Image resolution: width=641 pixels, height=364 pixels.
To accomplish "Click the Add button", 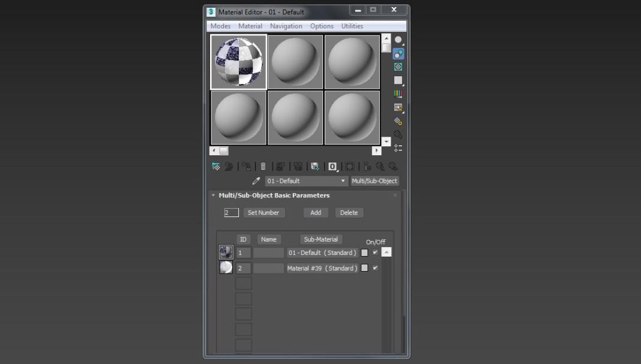I will [316, 212].
